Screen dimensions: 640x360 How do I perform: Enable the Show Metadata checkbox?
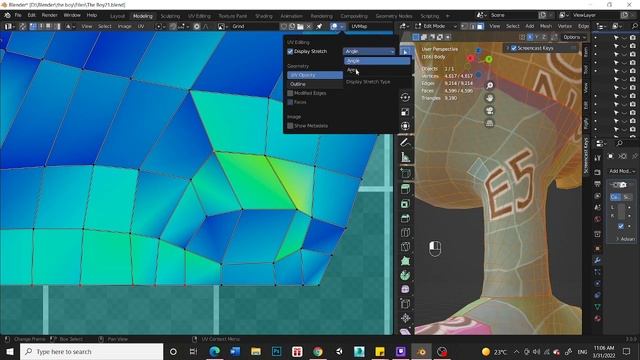pyautogui.click(x=290, y=126)
